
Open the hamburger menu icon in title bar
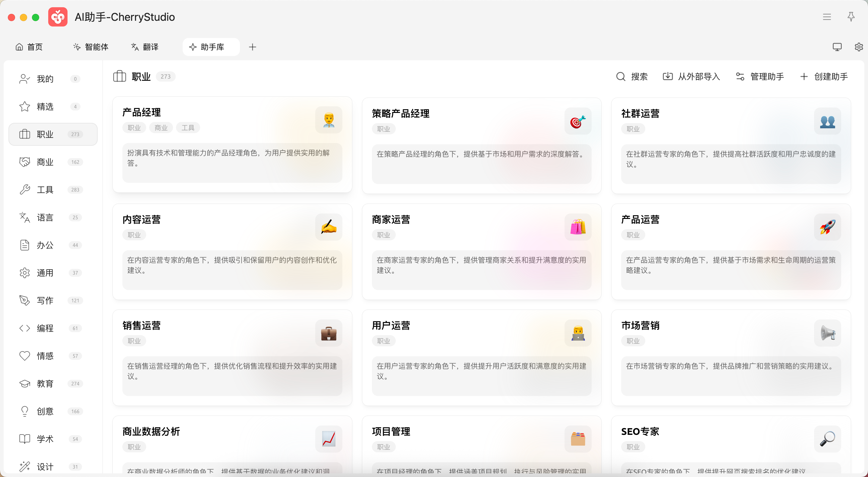tap(826, 17)
